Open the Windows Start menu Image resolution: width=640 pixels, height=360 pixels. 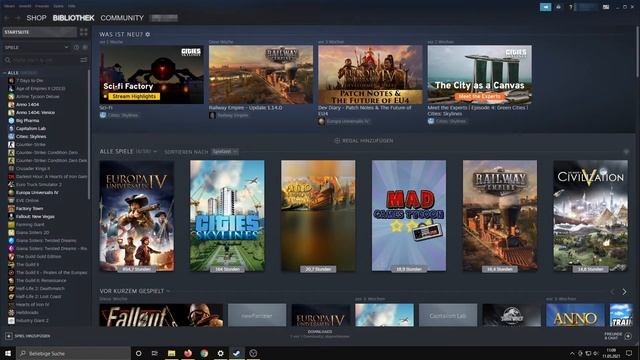tap(8, 353)
